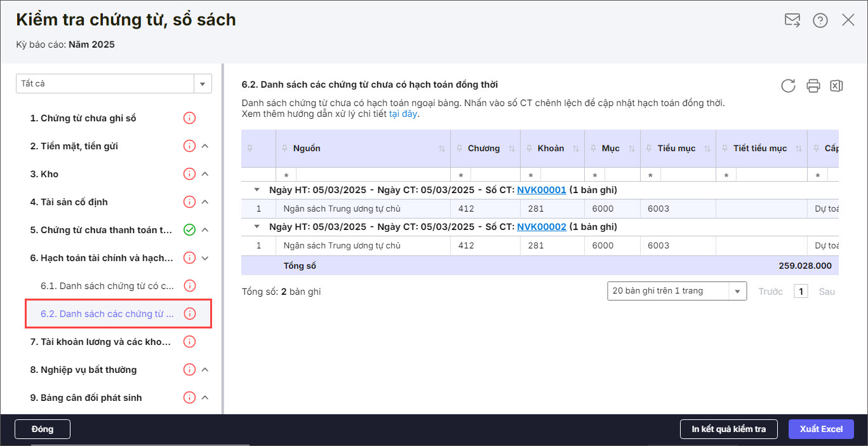Click the refresh icon above the table
The image size is (868, 446).
click(x=788, y=86)
